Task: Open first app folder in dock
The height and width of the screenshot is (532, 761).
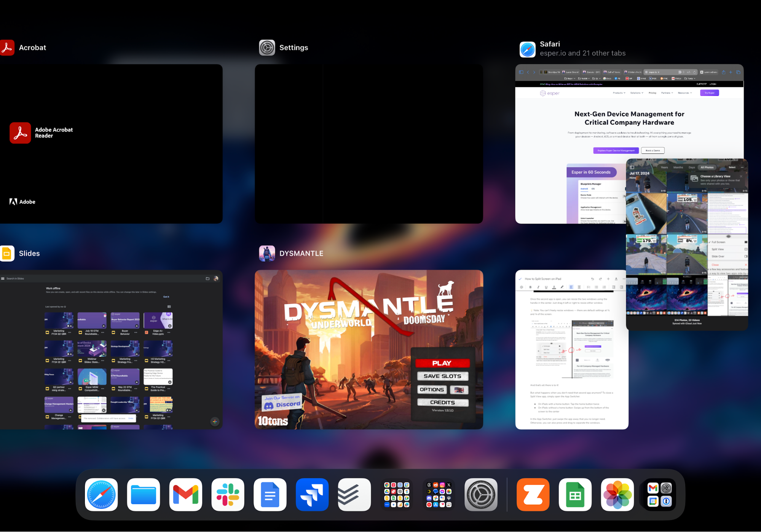Action: pos(396,494)
